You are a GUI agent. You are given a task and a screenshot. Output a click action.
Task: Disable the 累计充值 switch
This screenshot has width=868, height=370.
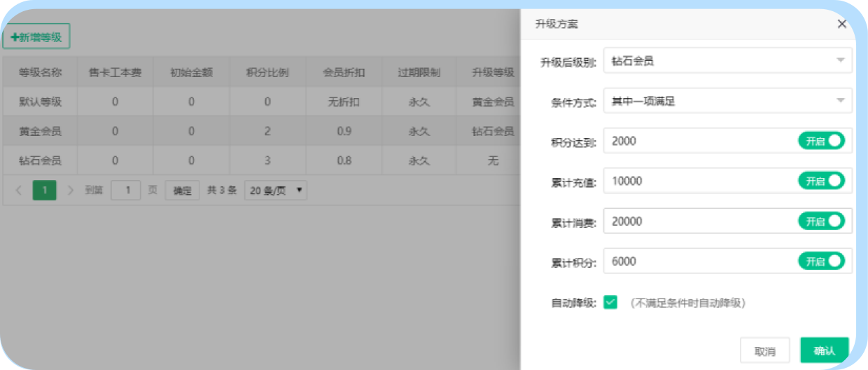pos(821,181)
